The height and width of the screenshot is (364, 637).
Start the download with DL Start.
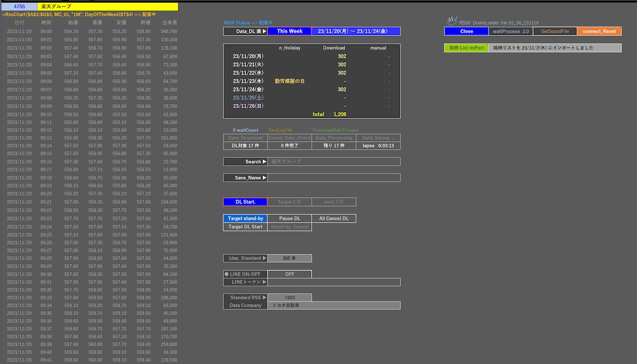245,202
